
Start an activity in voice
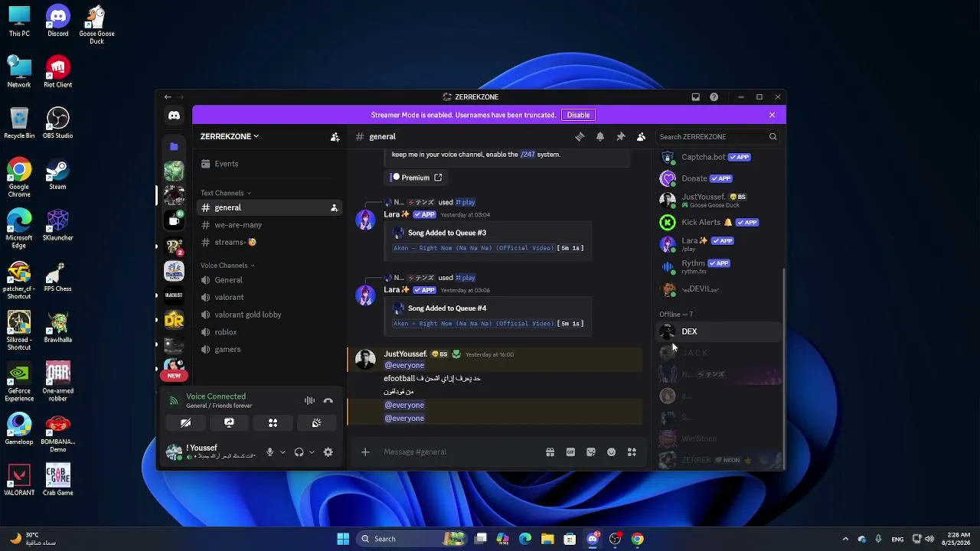click(x=273, y=422)
